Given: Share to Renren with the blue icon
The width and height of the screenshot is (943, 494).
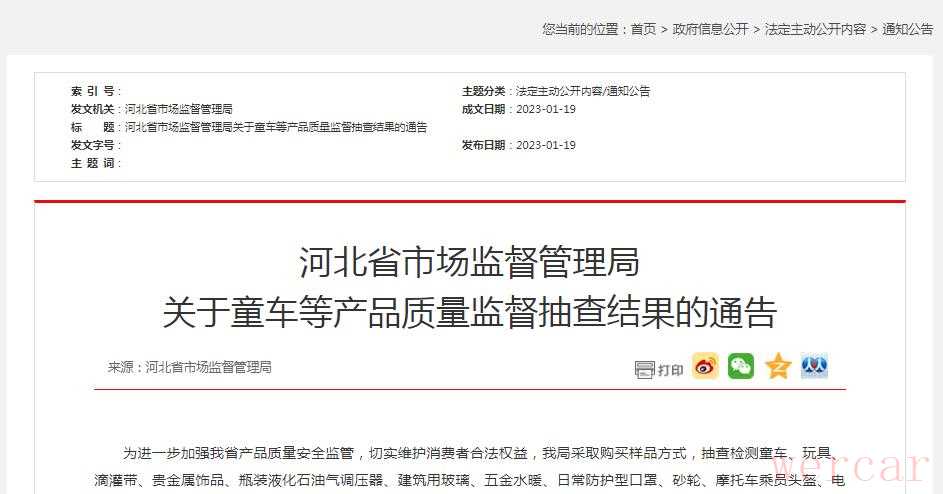Looking at the screenshot, I should click(x=814, y=366).
